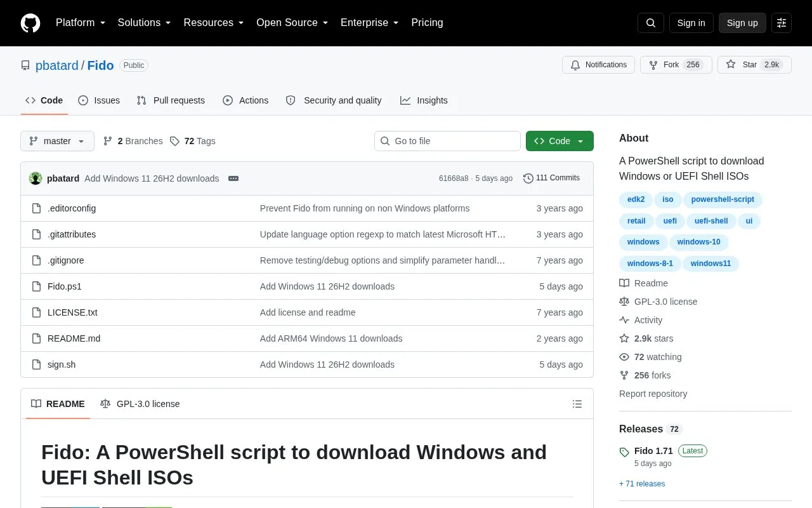Expand the Open Source menu

point(292,23)
